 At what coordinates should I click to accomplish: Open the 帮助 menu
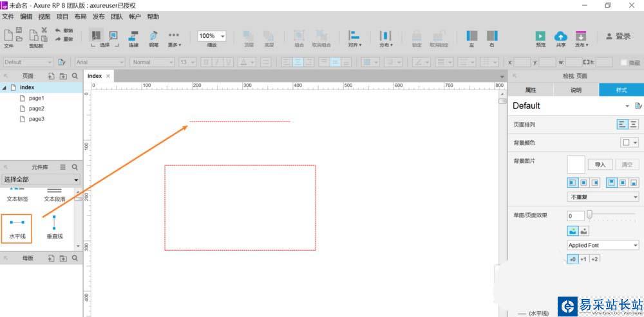point(153,17)
